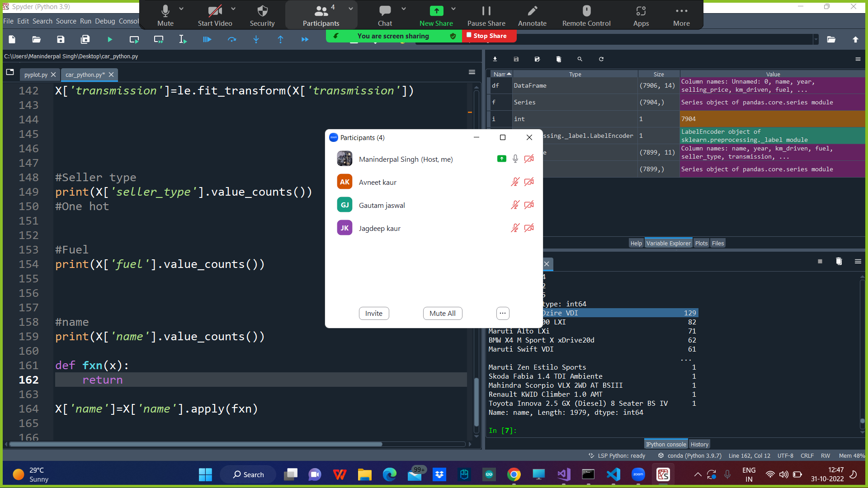
Task: Open the Zoom Security shield options
Action: click(262, 15)
